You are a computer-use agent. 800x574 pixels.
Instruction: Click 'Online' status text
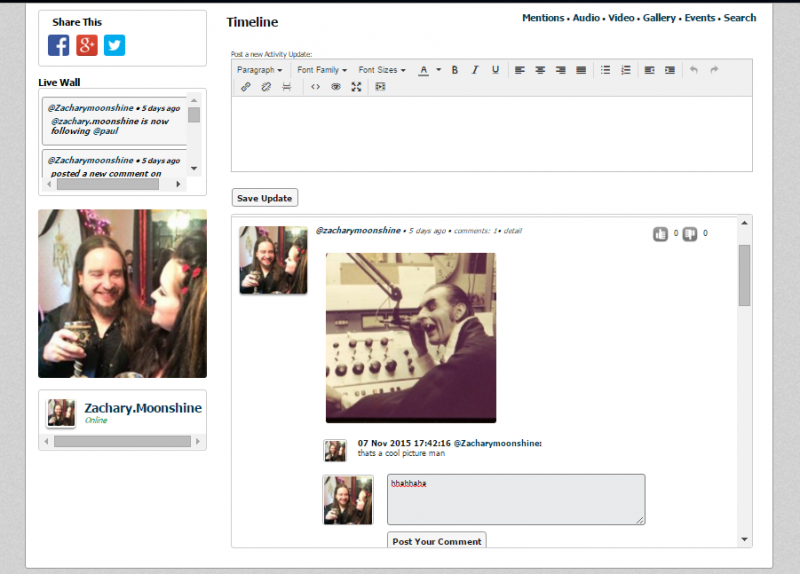click(96, 420)
